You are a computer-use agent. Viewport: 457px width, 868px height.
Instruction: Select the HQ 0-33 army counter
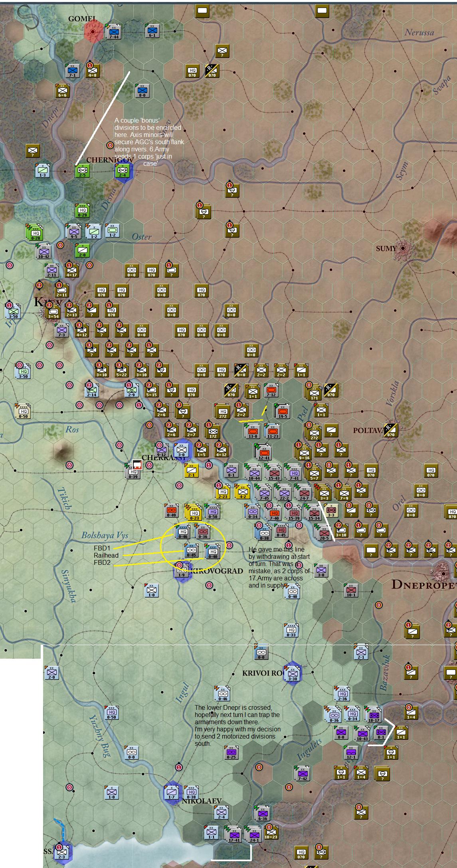pos(291,630)
